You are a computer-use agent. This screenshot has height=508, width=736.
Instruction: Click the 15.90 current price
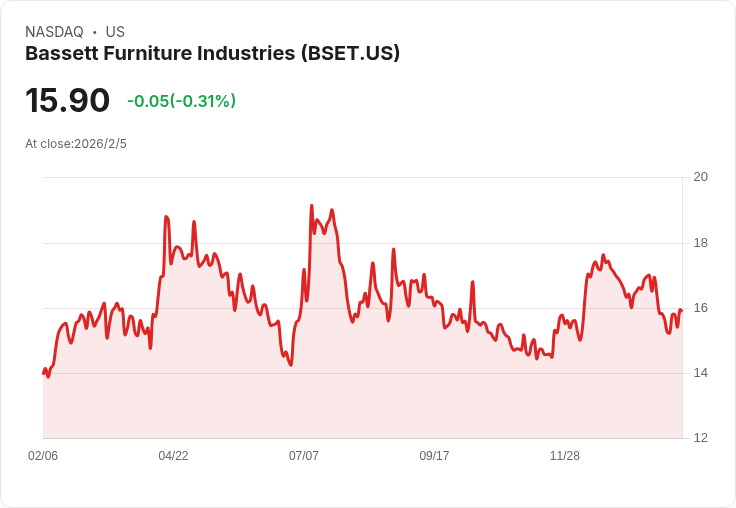click(x=68, y=100)
